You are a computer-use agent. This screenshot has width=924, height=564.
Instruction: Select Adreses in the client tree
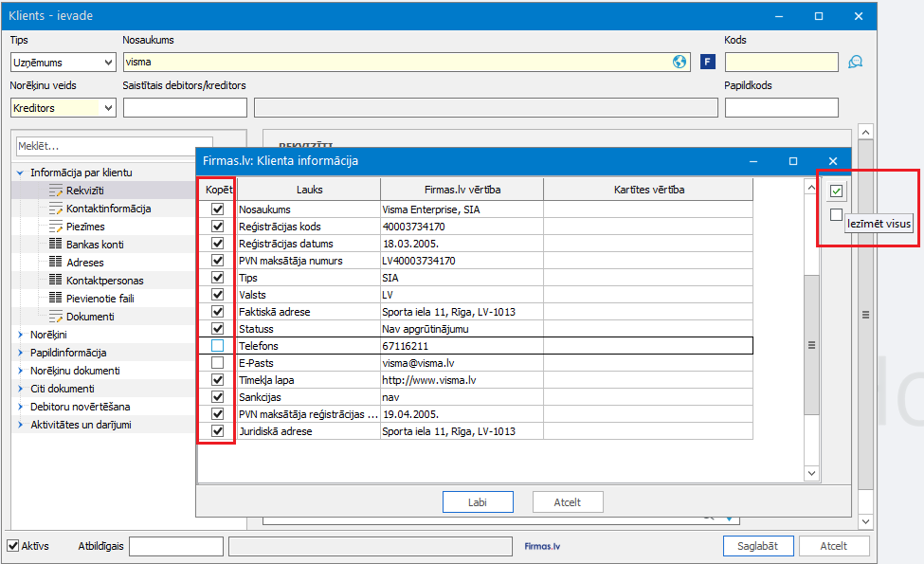tap(85, 263)
